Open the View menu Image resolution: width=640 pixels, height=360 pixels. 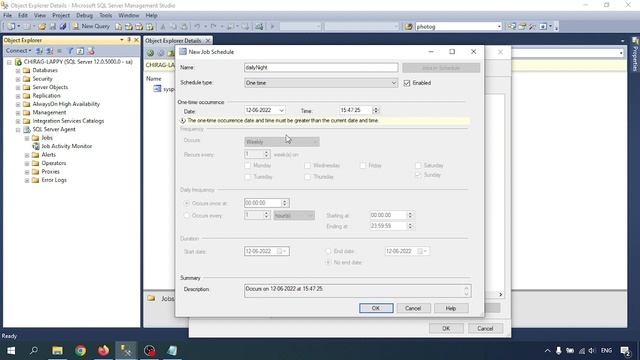pos(40,15)
